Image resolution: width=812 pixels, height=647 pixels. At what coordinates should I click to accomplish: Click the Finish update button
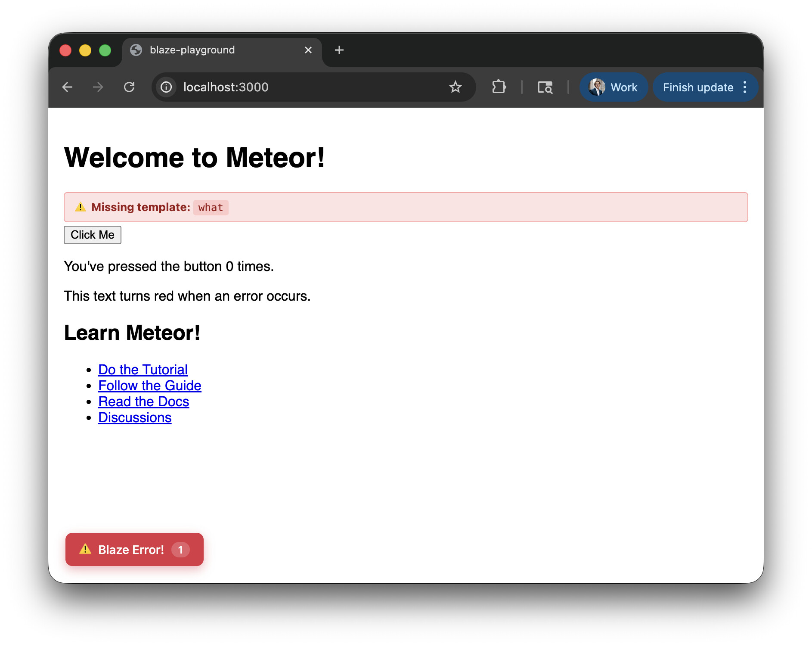pyautogui.click(x=697, y=87)
